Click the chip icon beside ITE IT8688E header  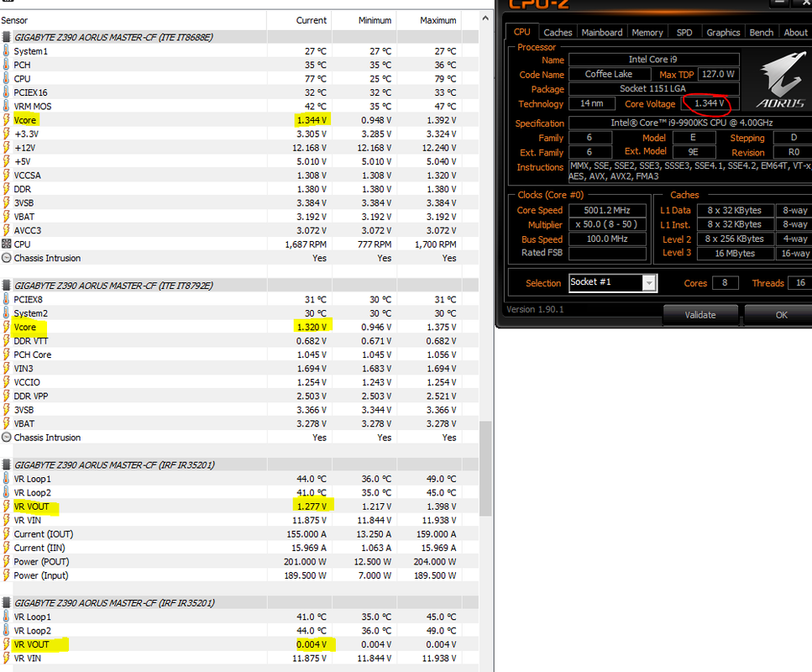[6, 37]
